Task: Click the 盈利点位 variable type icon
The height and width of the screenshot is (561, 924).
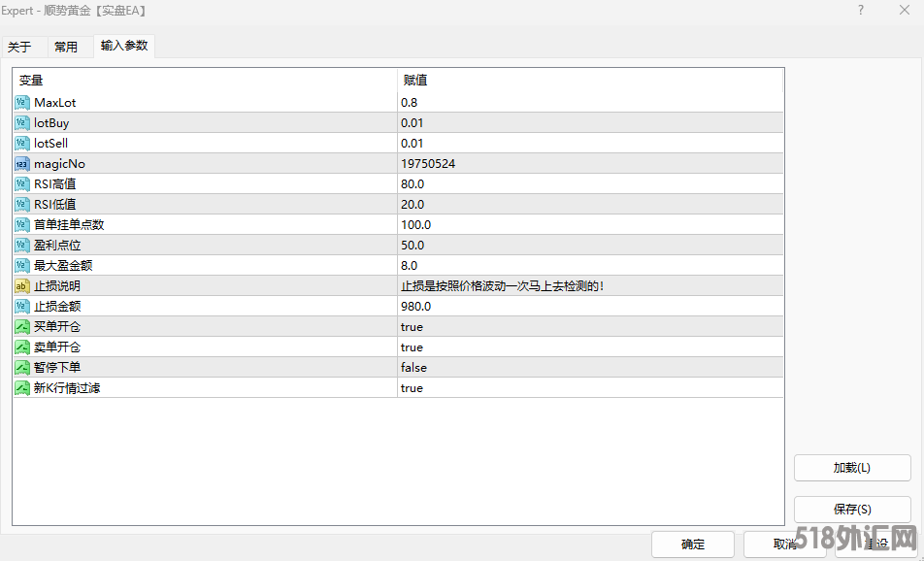Action: click(22, 246)
